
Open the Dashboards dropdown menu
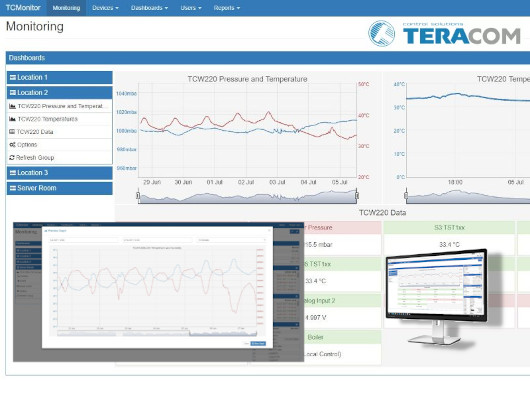149,8
